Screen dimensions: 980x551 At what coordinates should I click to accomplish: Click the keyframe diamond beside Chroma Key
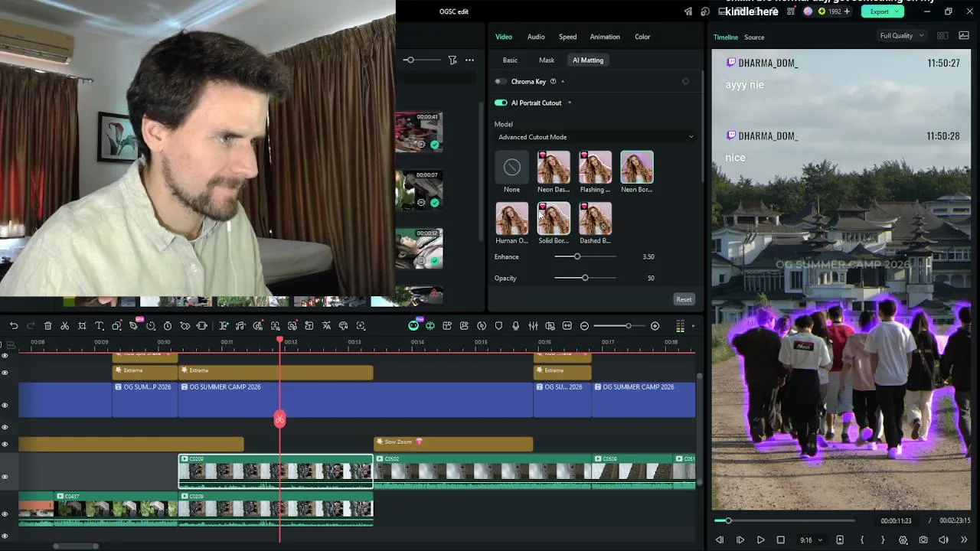(685, 81)
